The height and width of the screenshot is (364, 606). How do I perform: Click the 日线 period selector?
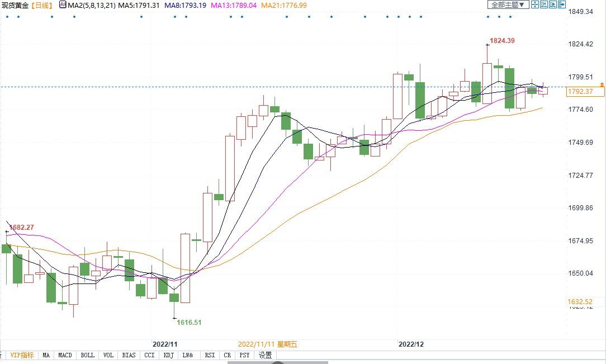pos(41,6)
